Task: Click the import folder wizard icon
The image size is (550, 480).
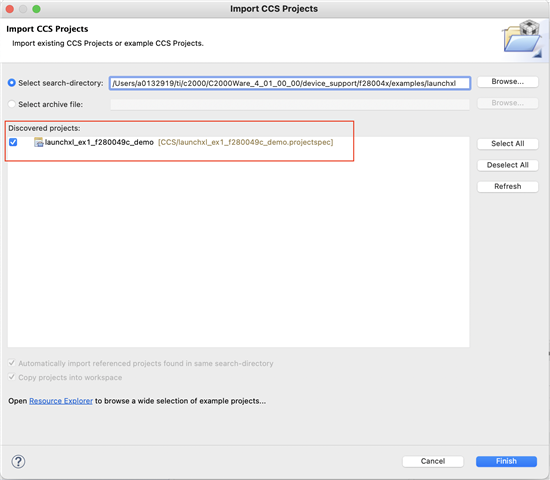Action: [x=522, y=39]
